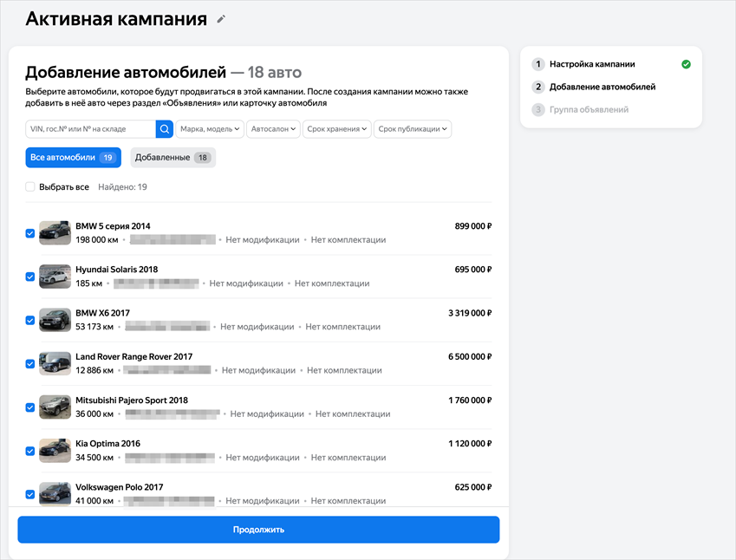Click the price 1 760 000 ₽
Image resolution: width=736 pixels, height=560 pixels.
tap(470, 400)
